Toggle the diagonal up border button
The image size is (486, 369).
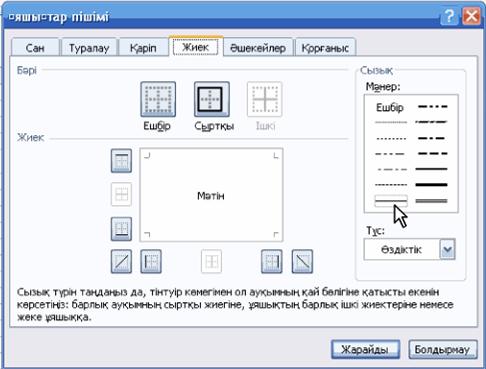point(121,261)
